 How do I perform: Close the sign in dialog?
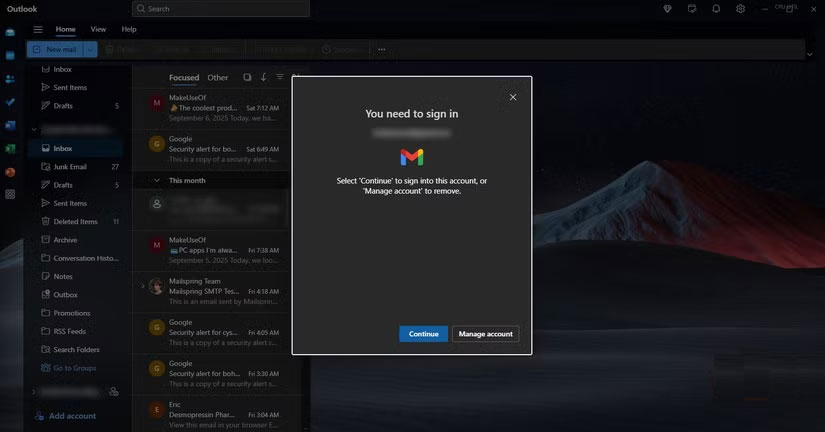513,97
